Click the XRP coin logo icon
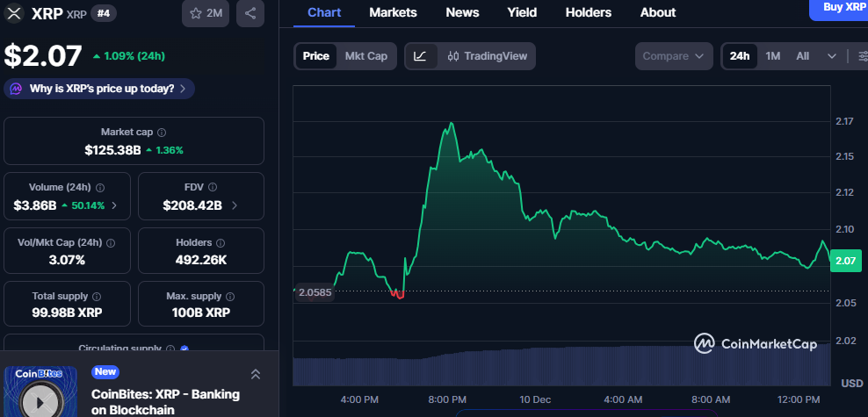Viewport: 868px width, 417px height. coord(14,13)
